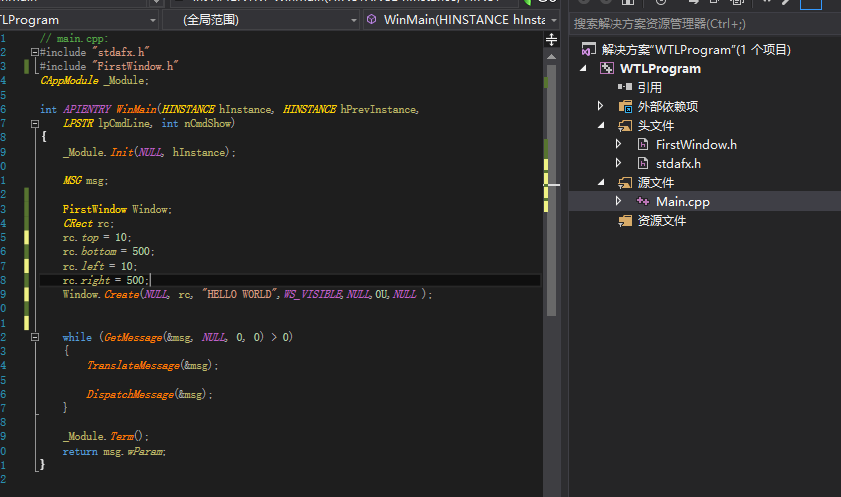The image size is (841, 497).
Task: Click wParam in the return statement
Action: [x=145, y=452]
